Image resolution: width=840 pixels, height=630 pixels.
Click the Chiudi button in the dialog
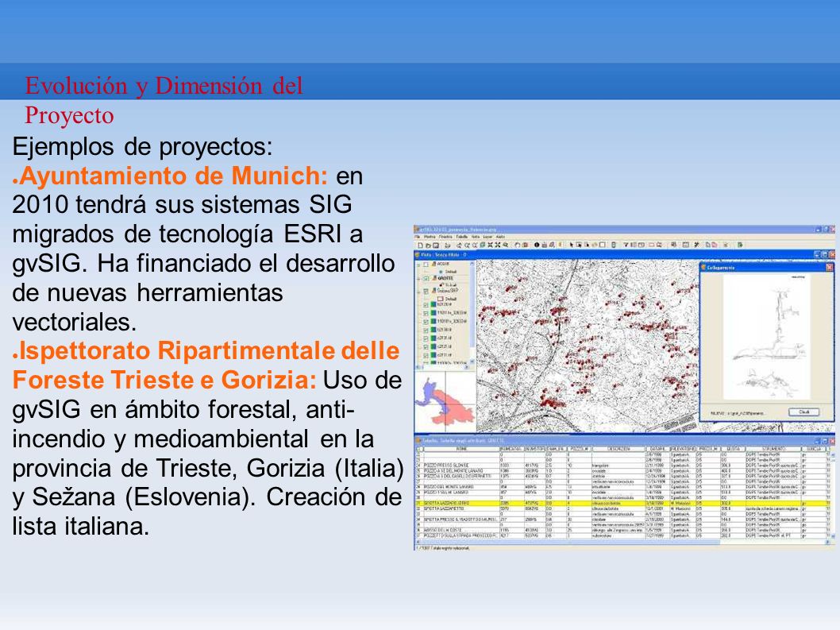coord(803,412)
